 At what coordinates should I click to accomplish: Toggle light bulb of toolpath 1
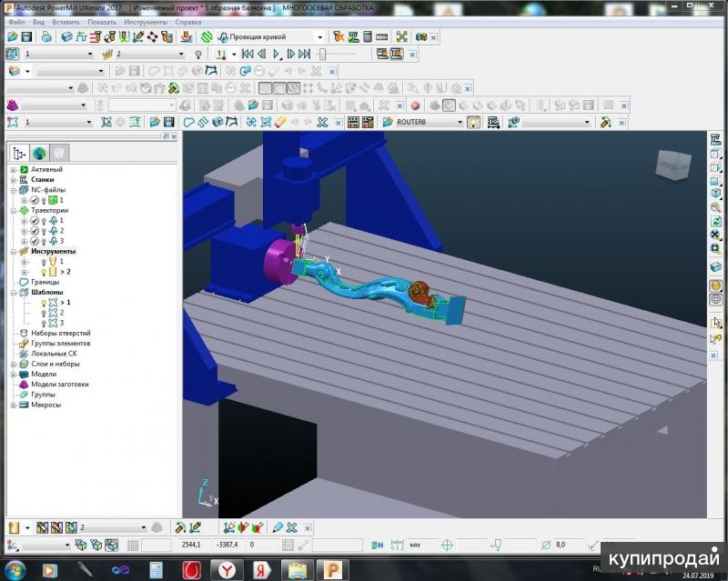pyautogui.click(x=43, y=221)
